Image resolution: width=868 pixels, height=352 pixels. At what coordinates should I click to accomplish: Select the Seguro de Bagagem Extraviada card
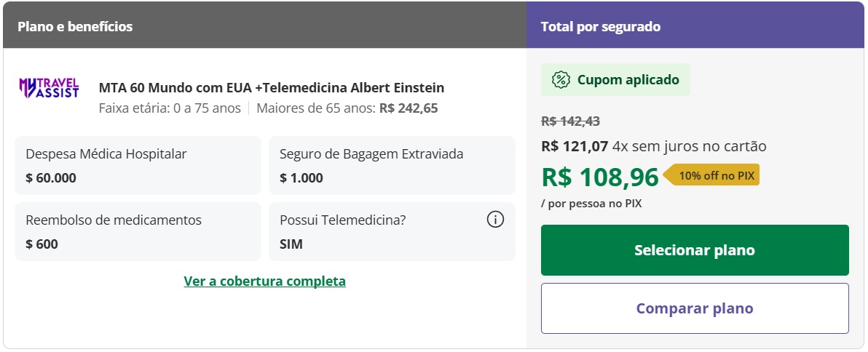point(392,165)
